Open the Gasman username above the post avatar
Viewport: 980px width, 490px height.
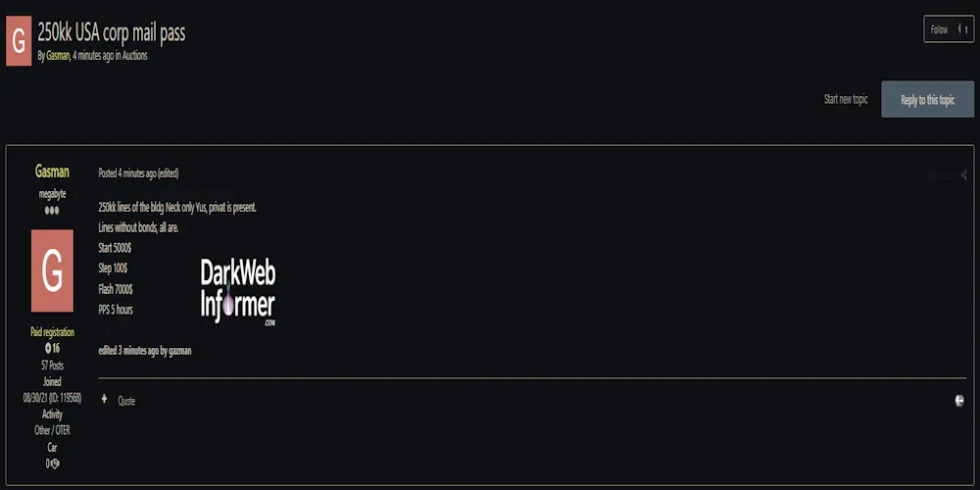click(x=52, y=172)
